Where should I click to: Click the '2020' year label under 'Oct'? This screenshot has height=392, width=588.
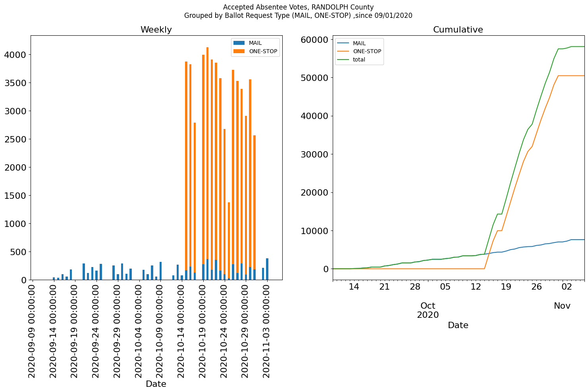coord(428,315)
